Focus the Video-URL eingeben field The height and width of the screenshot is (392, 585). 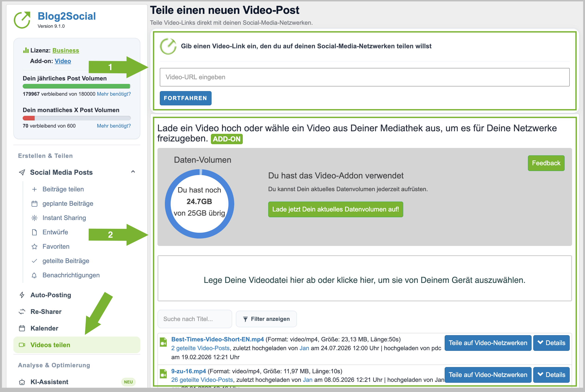(x=365, y=77)
